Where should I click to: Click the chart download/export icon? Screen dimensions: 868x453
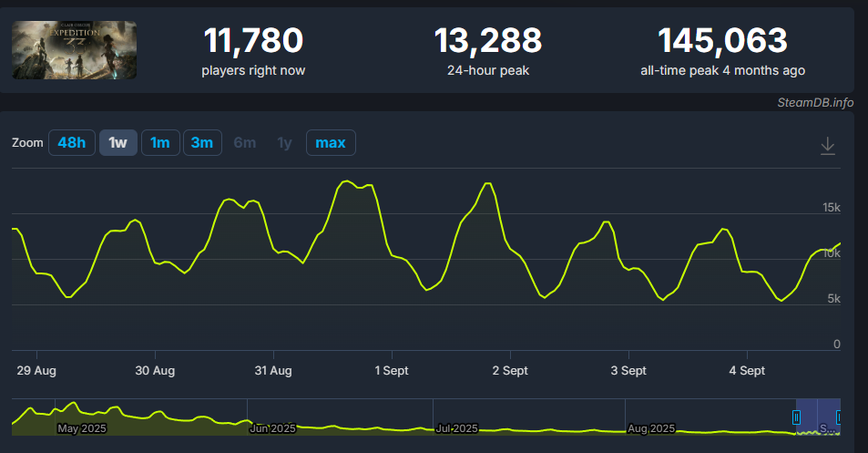(x=827, y=146)
